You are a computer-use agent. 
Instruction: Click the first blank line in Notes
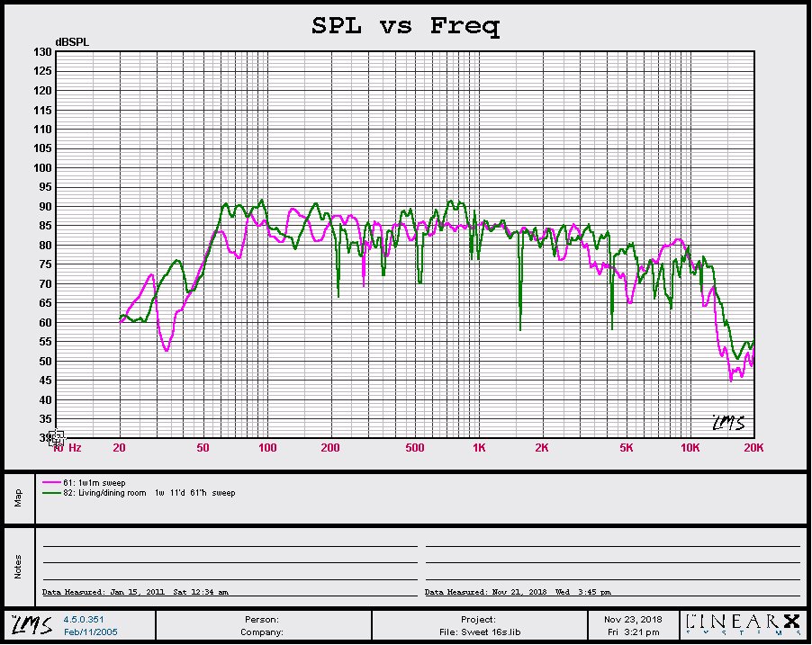[x=230, y=545]
